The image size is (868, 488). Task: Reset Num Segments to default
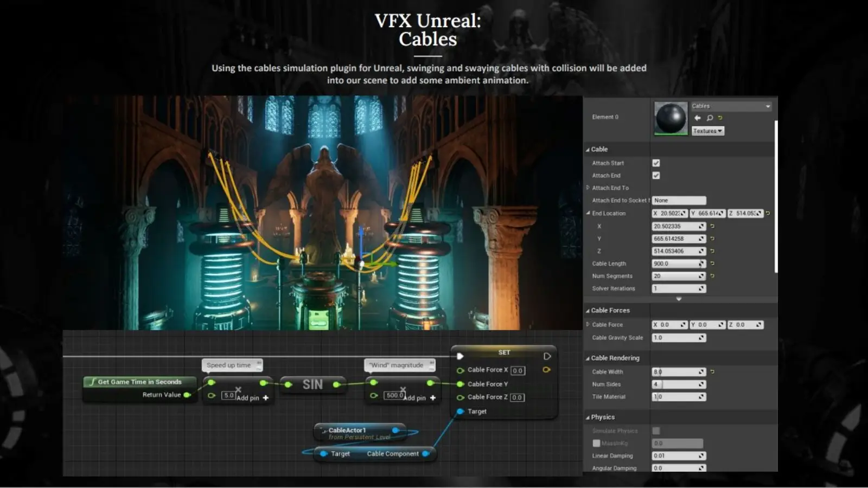point(712,276)
